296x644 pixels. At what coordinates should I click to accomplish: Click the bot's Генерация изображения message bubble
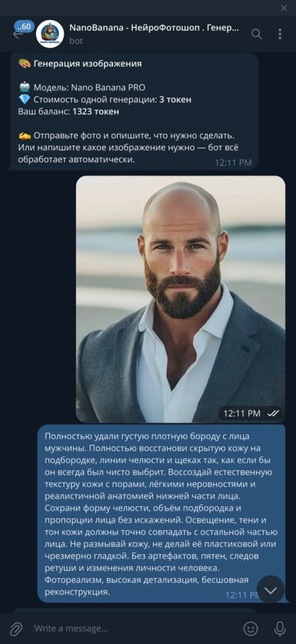click(134, 111)
